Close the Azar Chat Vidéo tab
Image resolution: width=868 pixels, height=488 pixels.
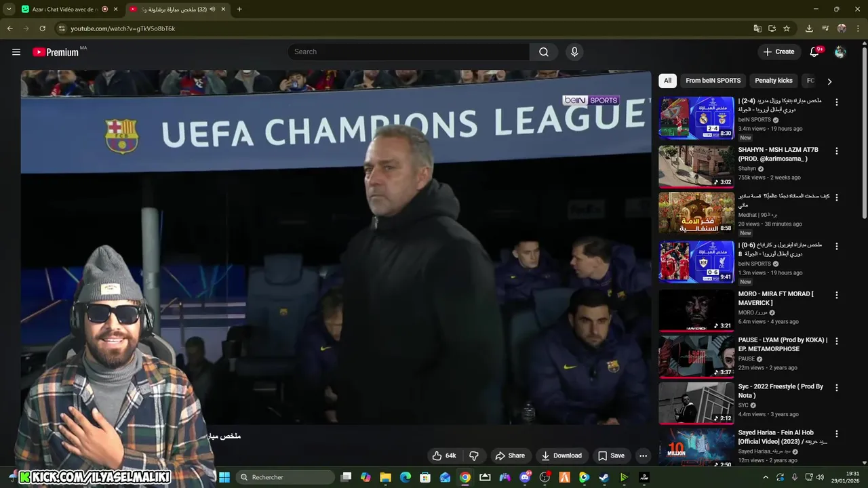pyautogui.click(x=115, y=9)
